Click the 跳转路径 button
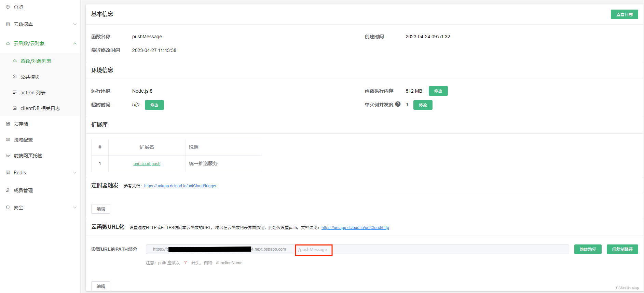Image resolution: width=644 pixels, height=293 pixels. [588, 249]
